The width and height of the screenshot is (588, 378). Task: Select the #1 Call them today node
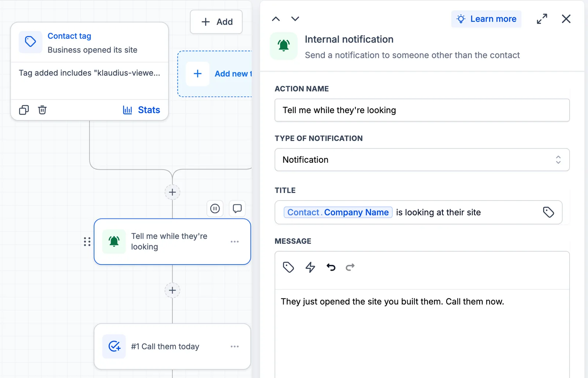tap(172, 346)
